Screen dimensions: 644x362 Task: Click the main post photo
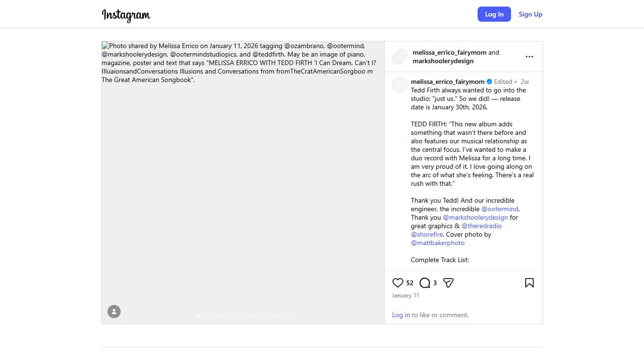pyautogui.click(x=243, y=189)
